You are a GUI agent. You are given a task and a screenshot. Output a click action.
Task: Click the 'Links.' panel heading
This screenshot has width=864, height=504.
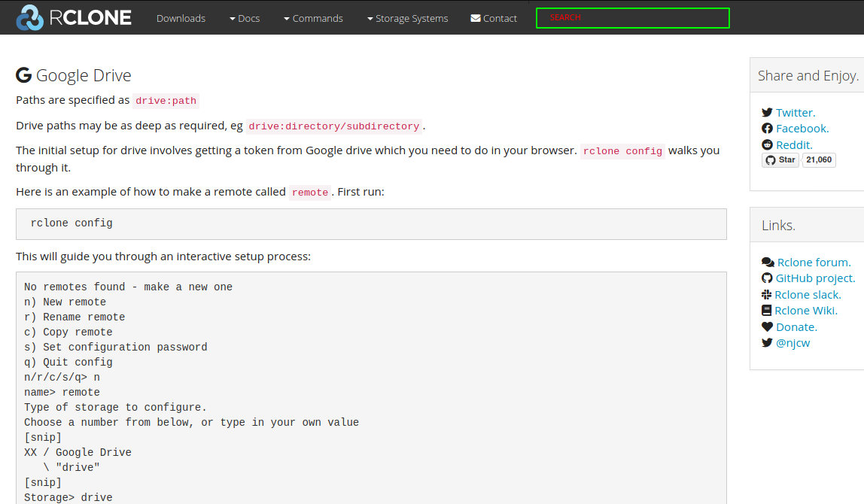click(779, 225)
